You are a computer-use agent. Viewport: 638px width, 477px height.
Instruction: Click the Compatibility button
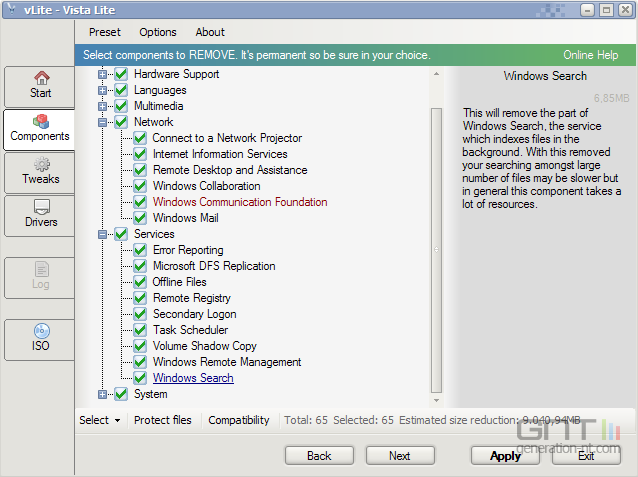[239, 420]
